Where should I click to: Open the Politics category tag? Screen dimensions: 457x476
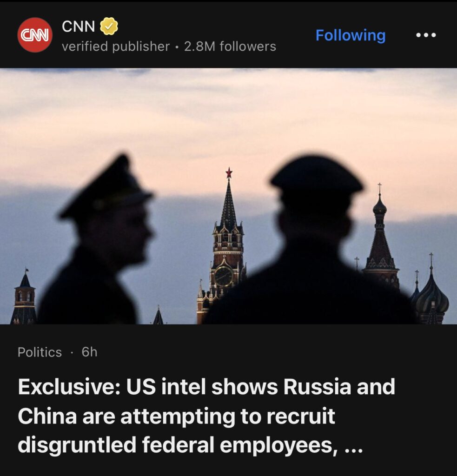click(40, 352)
